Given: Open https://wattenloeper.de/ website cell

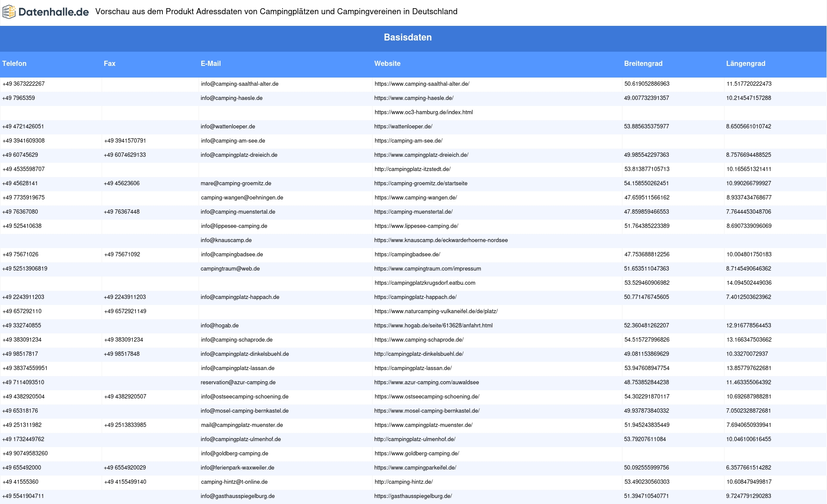Looking at the screenshot, I should coord(403,127).
